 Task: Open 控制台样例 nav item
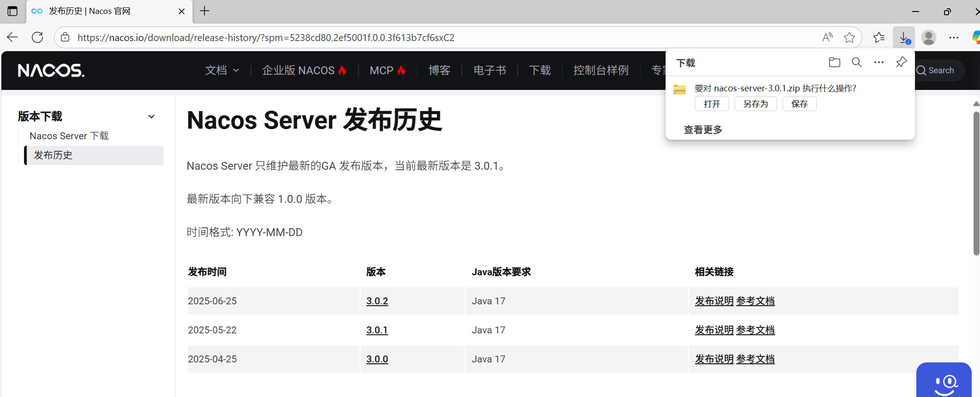(x=601, y=70)
